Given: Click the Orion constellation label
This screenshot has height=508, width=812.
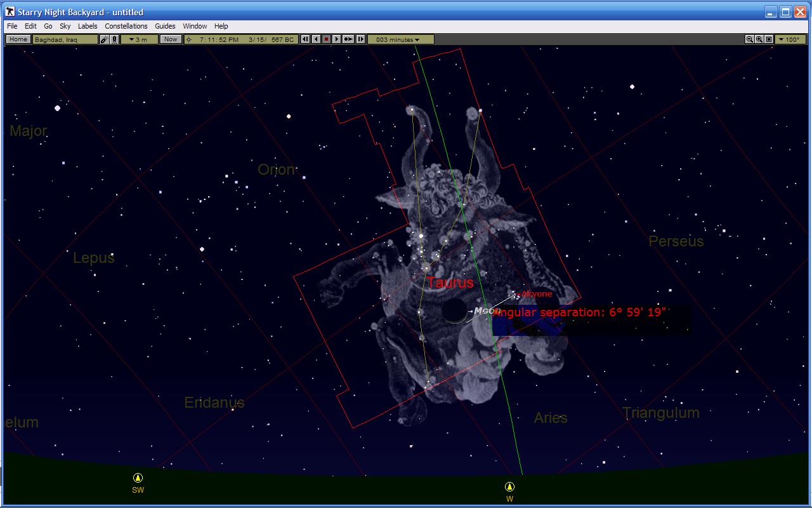Looking at the screenshot, I should coord(276,170).
